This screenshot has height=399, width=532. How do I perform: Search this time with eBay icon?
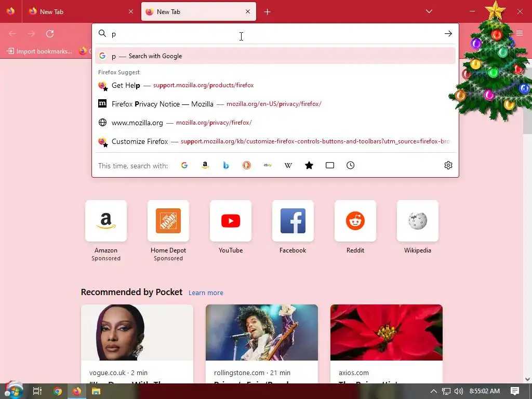[x=268, y=165]
